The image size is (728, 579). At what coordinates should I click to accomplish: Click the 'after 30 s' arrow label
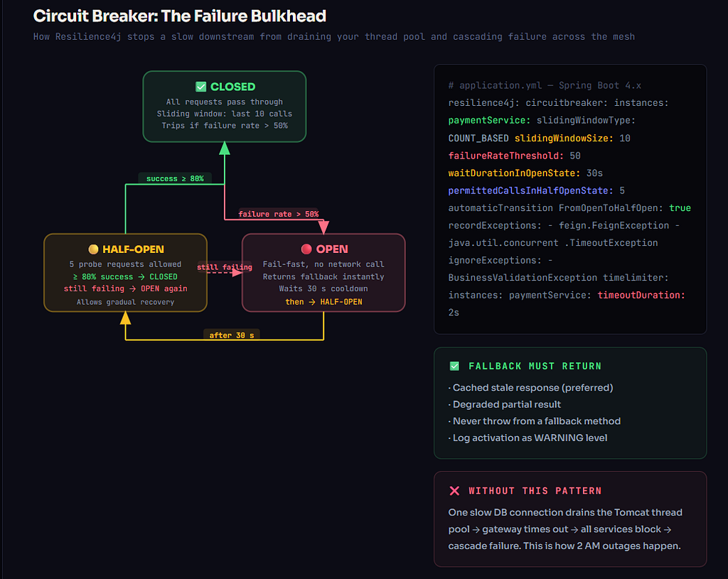232,335
